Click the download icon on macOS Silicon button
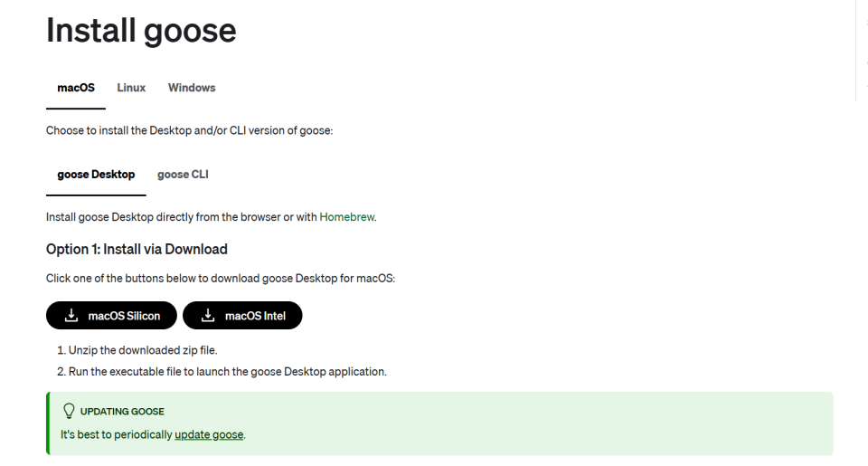 (x=71, y=315)
